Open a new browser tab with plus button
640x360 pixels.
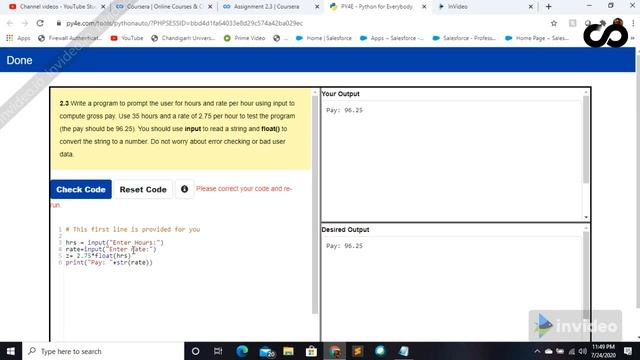549,7
